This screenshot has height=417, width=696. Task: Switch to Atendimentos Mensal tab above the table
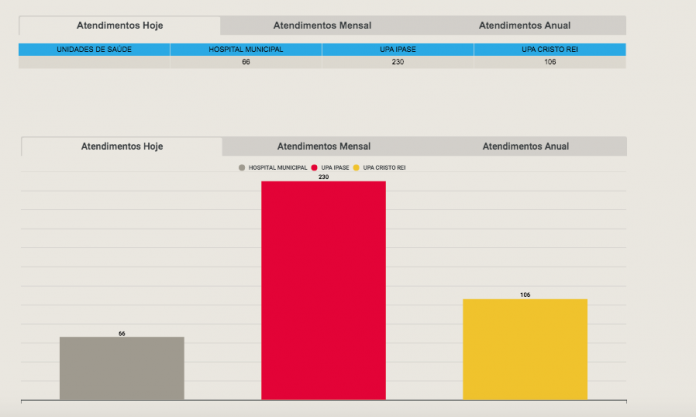click(322, 25)
